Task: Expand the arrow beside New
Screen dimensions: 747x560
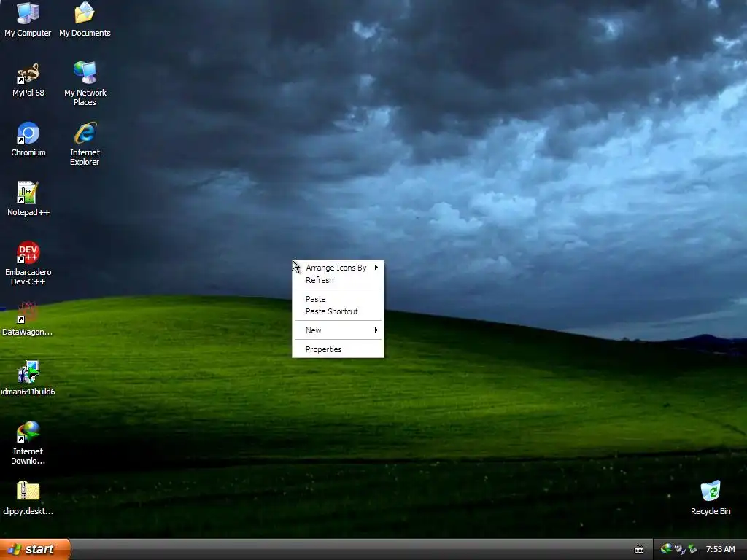Action: (x=376, y=330)
